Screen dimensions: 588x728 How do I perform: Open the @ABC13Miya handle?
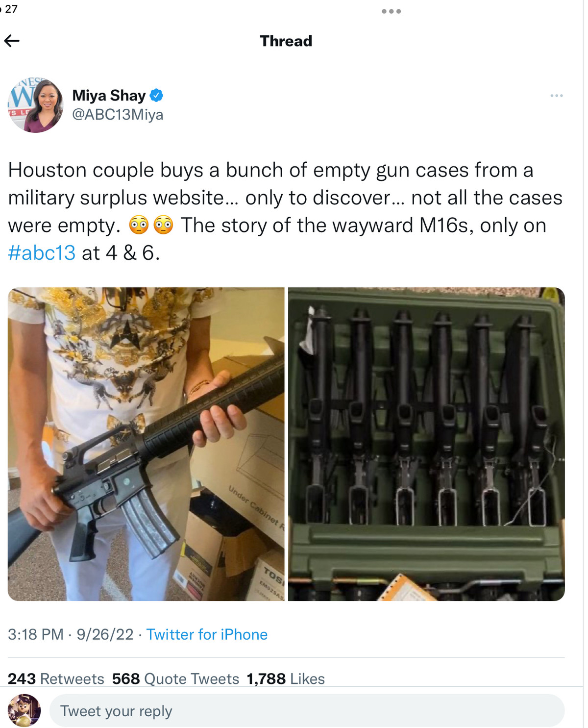pyautogui.click(x=118, y=115)
